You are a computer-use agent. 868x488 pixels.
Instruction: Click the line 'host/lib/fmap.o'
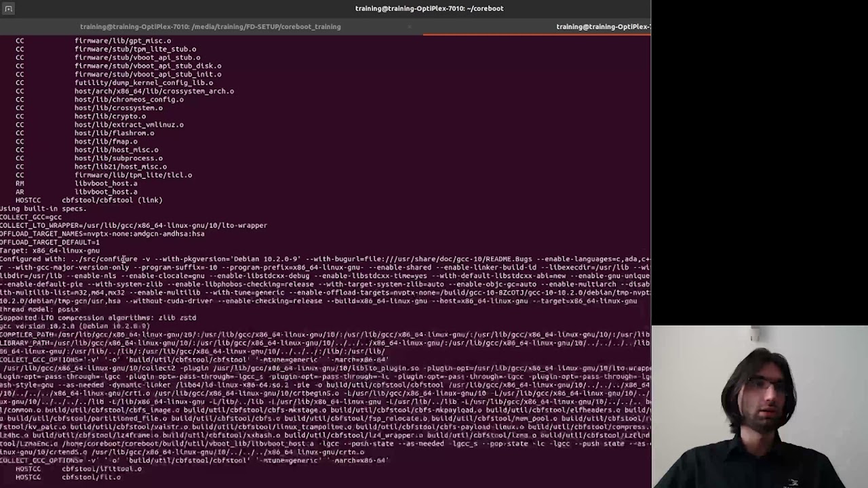pos(106,141)
